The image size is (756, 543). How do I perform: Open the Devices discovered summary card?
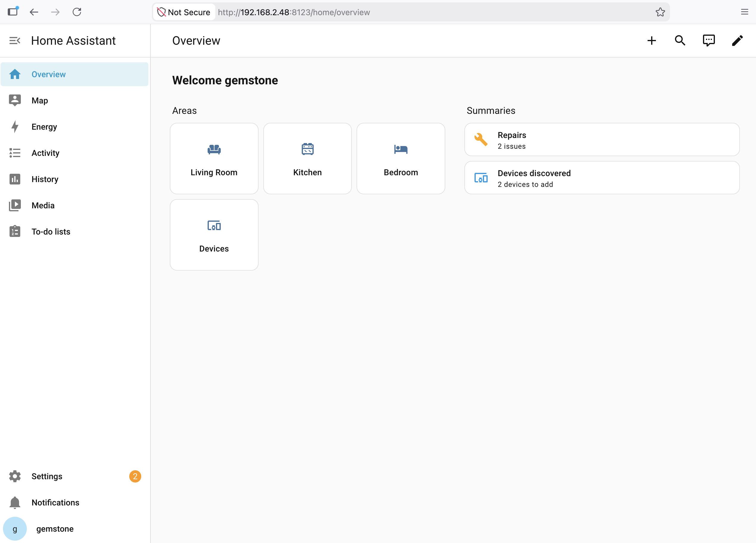(602, 178)
